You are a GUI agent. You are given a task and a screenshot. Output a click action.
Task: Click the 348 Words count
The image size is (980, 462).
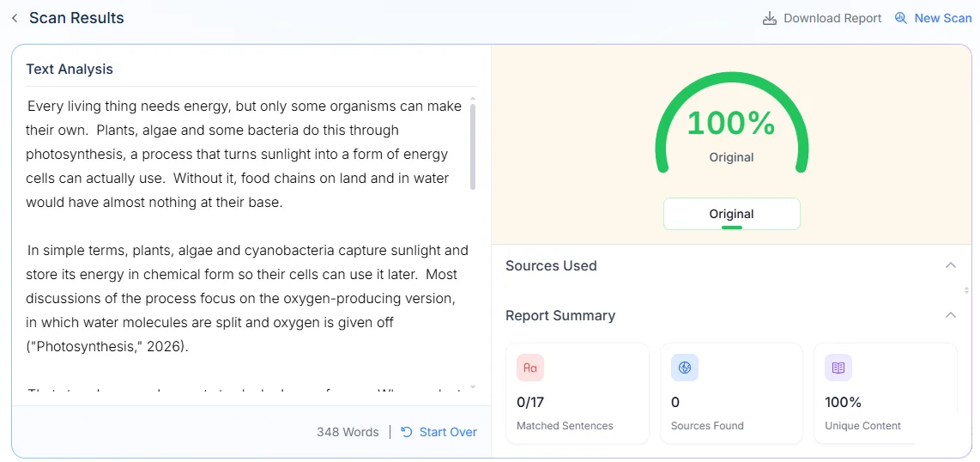click(348, 432)
